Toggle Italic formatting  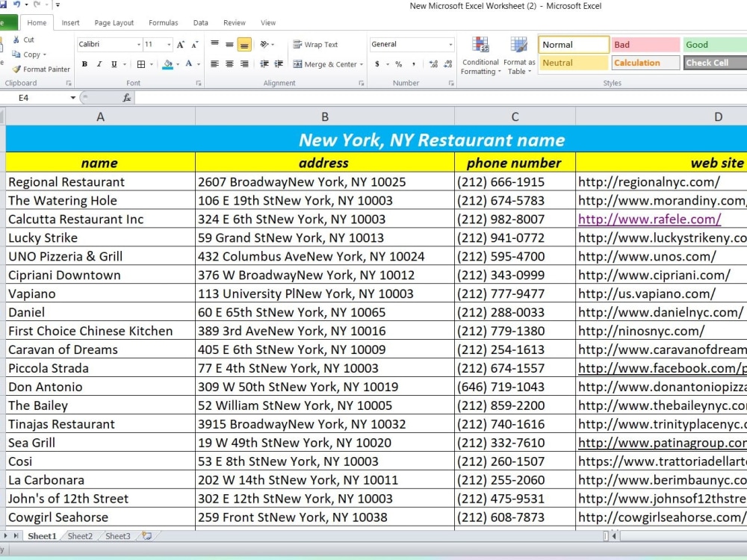(x=99, y=63)
